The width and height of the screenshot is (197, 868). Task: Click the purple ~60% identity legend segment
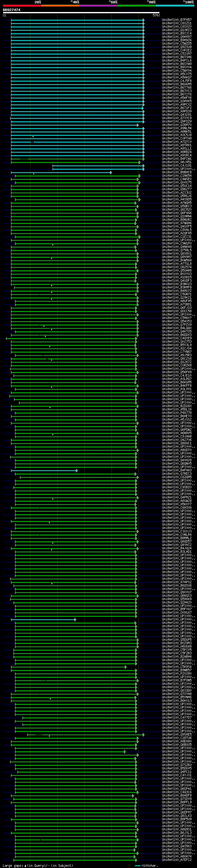tap(99, 6)
